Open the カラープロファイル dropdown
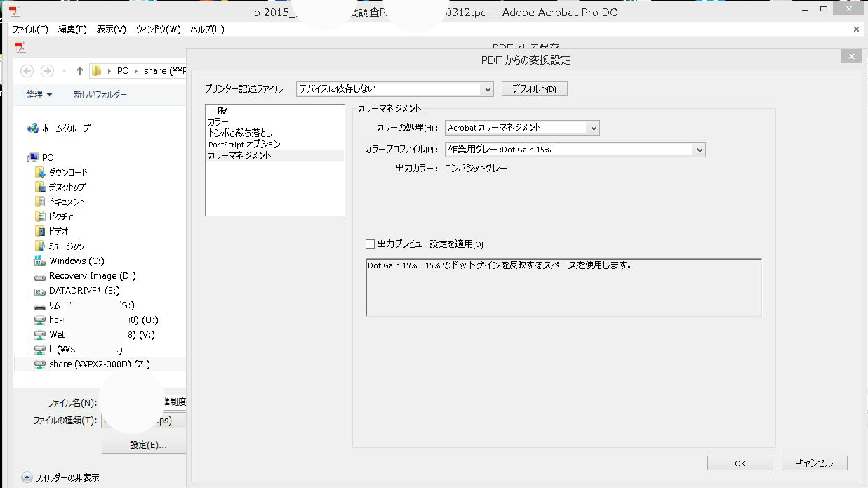 coord(575,150)
